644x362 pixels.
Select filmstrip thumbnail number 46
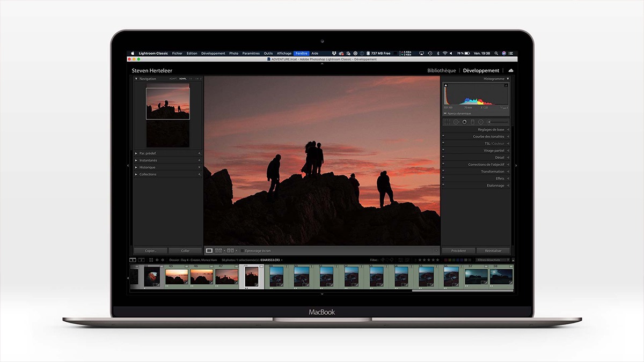click(x=202, y=277)
